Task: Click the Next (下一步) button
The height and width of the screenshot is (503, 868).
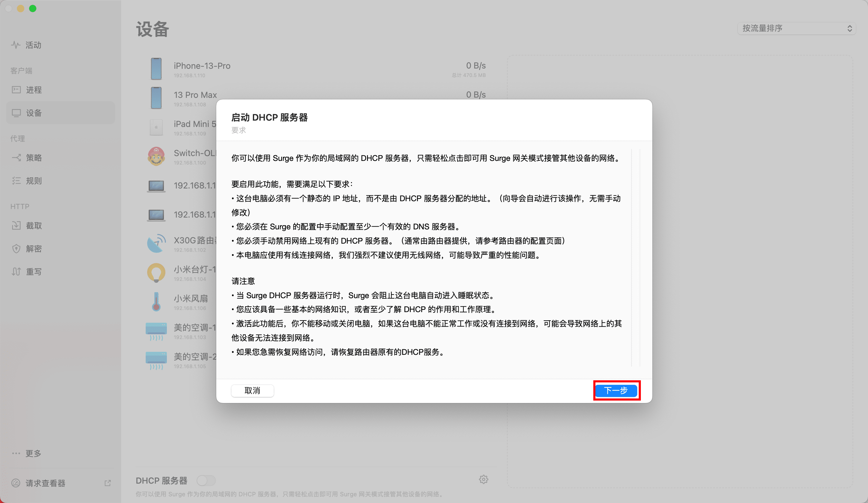Action: [616, 390]
